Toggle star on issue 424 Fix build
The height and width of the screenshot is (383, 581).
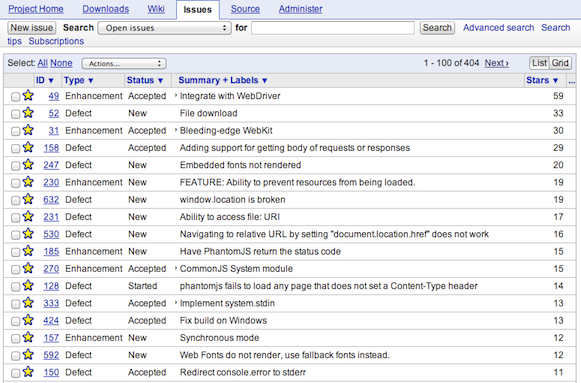(x=28, y=320)
